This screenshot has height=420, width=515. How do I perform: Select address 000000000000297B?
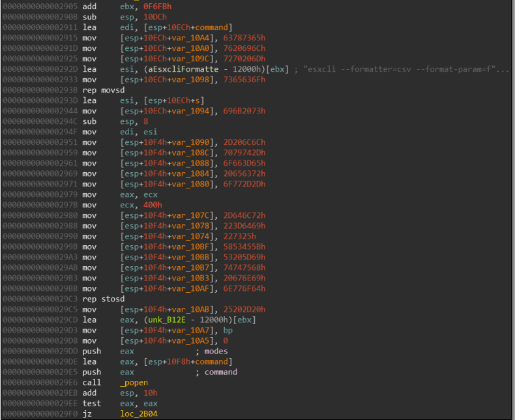pyautogui.click(x=40, y=205)
